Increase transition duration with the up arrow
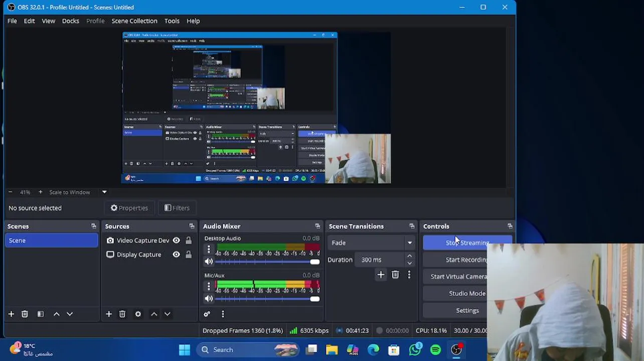This screenshot has width=644, height=361. pos(409,256)
